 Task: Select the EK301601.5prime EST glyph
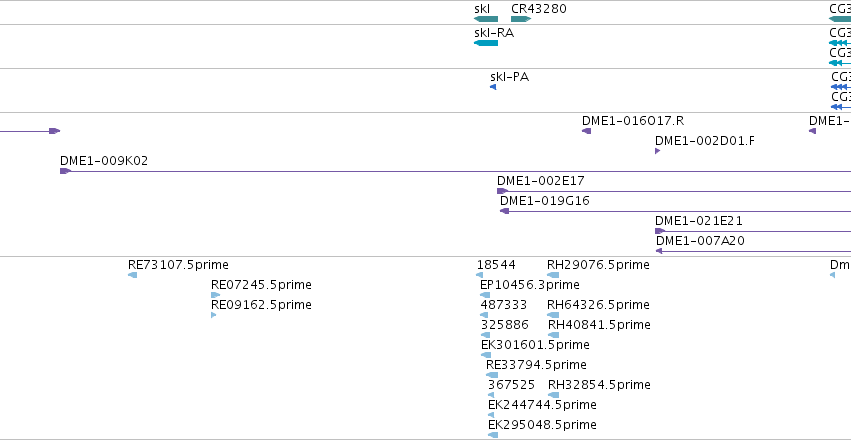click(486, 355)
